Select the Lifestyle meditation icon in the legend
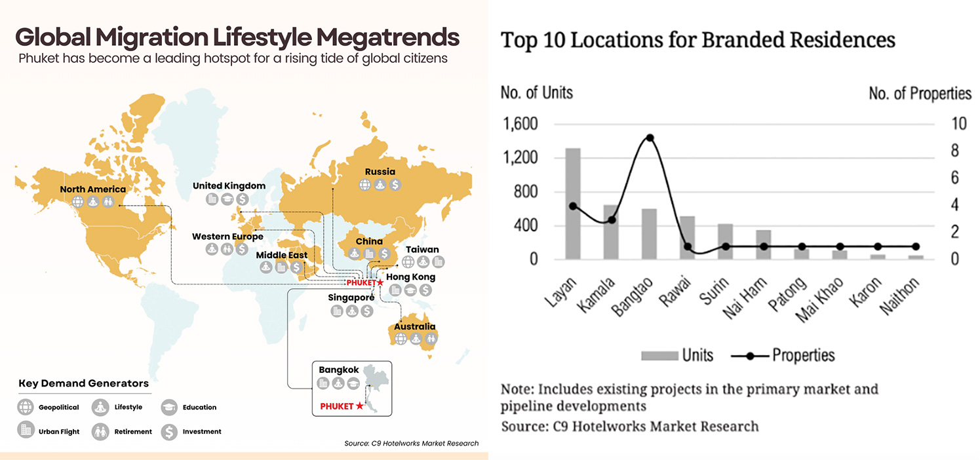The image size is (980, 460). click(100, 407)
